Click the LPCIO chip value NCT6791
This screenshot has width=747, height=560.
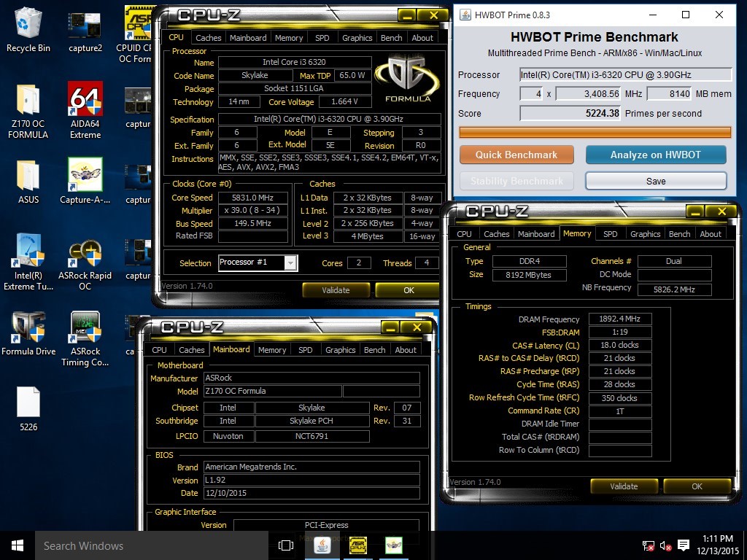(312, 436)
